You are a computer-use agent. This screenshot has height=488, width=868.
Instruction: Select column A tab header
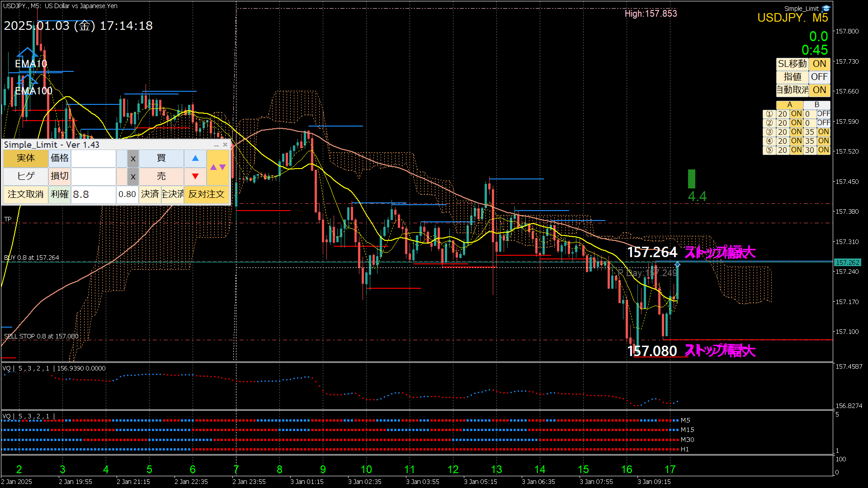[x=789, y=105]
